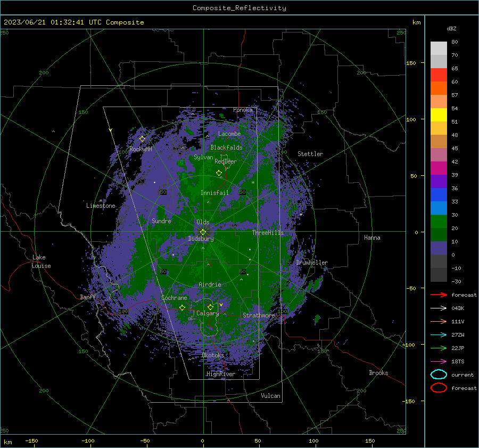This screenshot has height=448, width=479.
Task: Click the yellow diamond radar site above Didsbury
Action: (203, 232)
